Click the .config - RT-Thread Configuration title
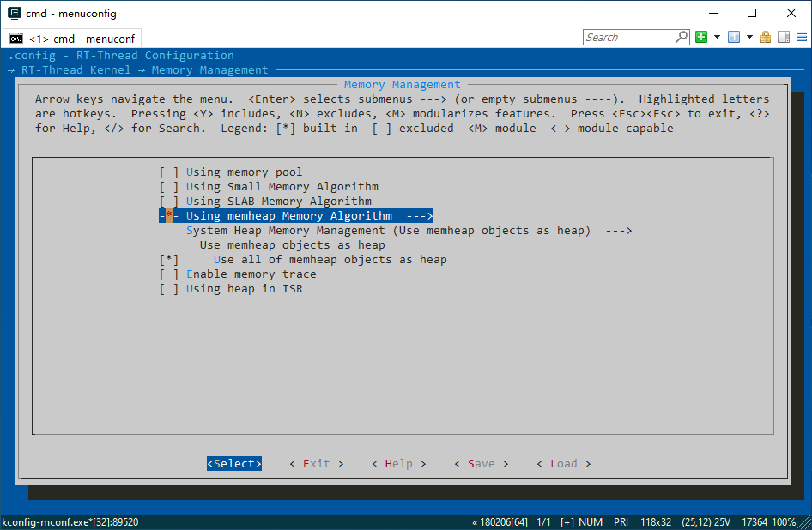The height and width of the screenshot is (530, 812). pyautogui.click(x=121, y=56)
